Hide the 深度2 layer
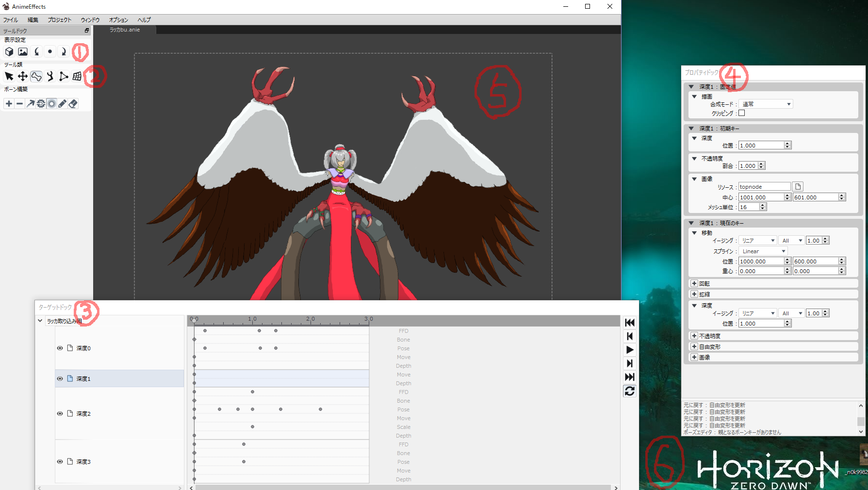This screenshot has width=868, height=490. tap(60, 414)
